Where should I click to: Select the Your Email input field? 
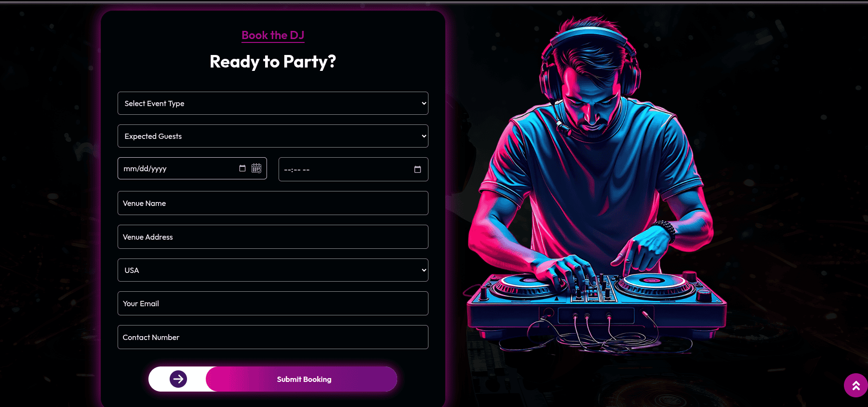[273, 303]
